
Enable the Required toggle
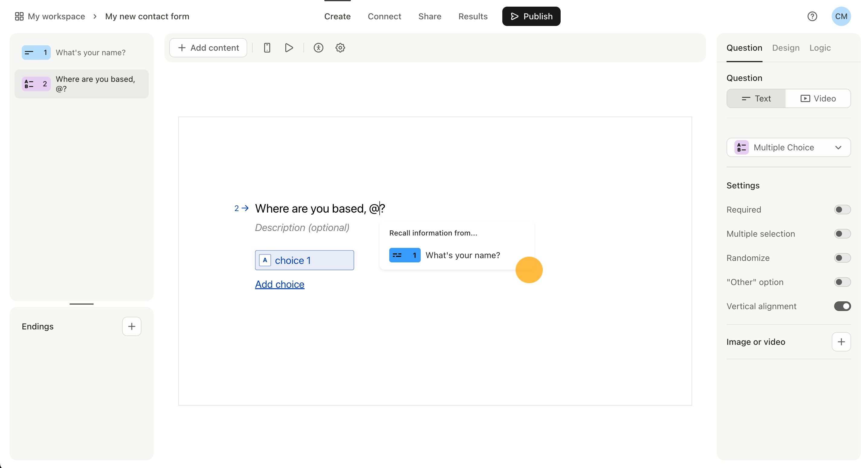coord(841,209)
